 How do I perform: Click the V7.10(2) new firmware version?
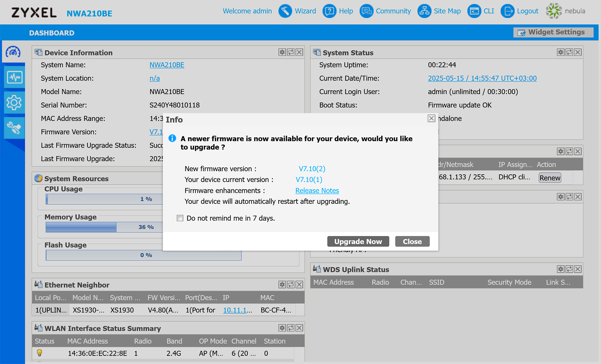point(312,169)
